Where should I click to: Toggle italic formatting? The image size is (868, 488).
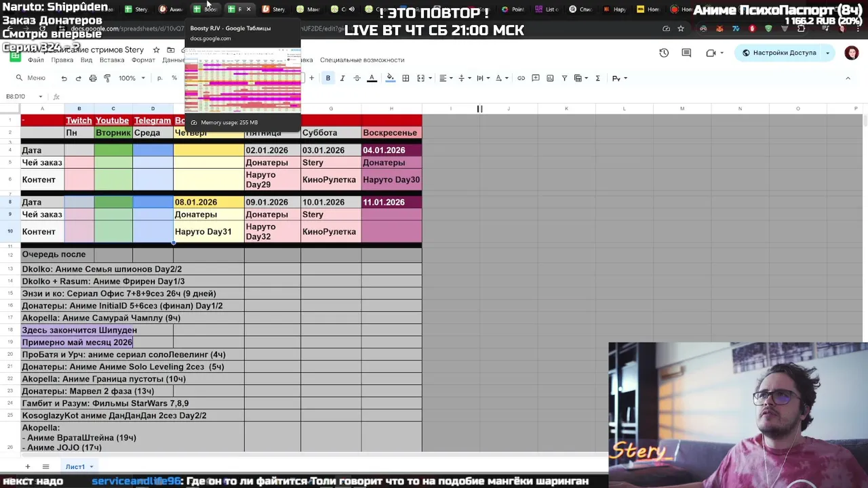(x=342, y=79)
